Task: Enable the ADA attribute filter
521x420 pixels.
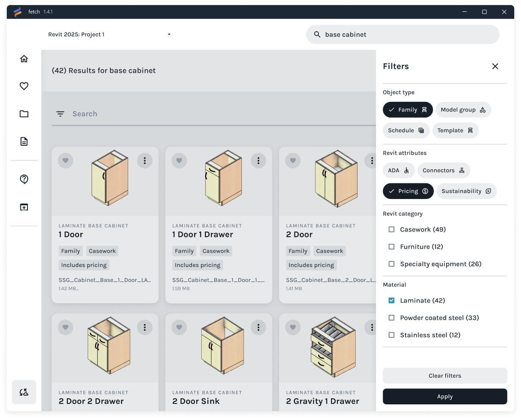Action: click(399, 171)
